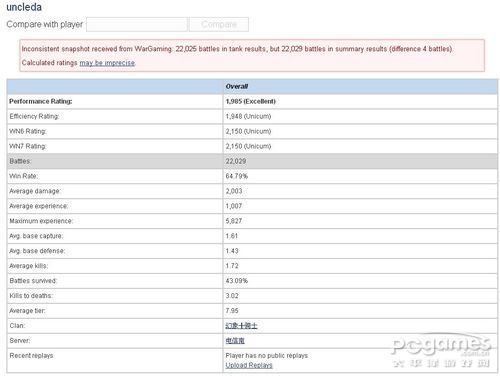Click the 'Clan:' row label

[x=17, y=326]
